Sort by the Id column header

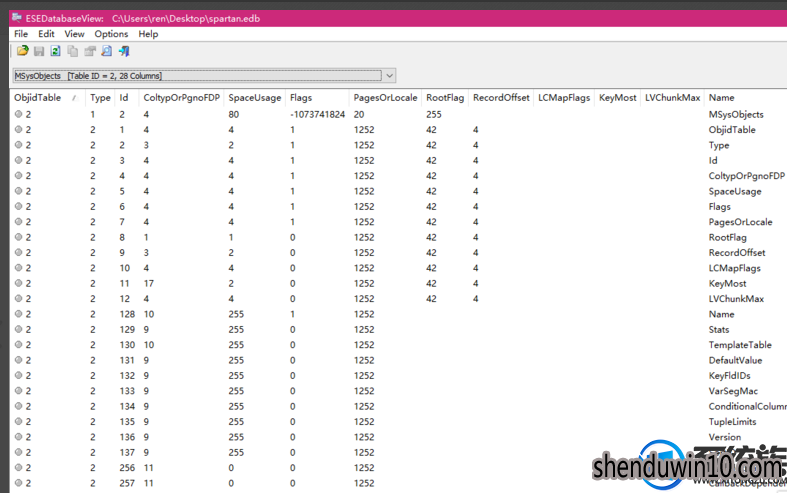[x=124, y=97]
